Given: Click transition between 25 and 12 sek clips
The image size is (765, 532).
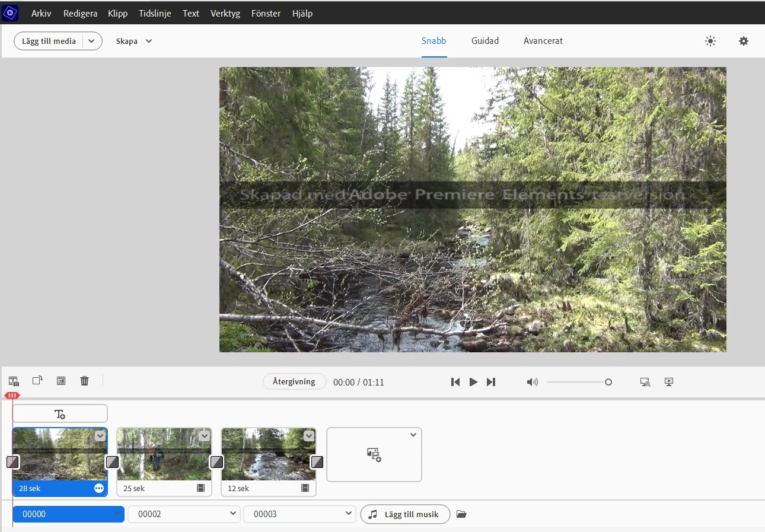Looking at the screenshot, I should (x=216, y=461).
